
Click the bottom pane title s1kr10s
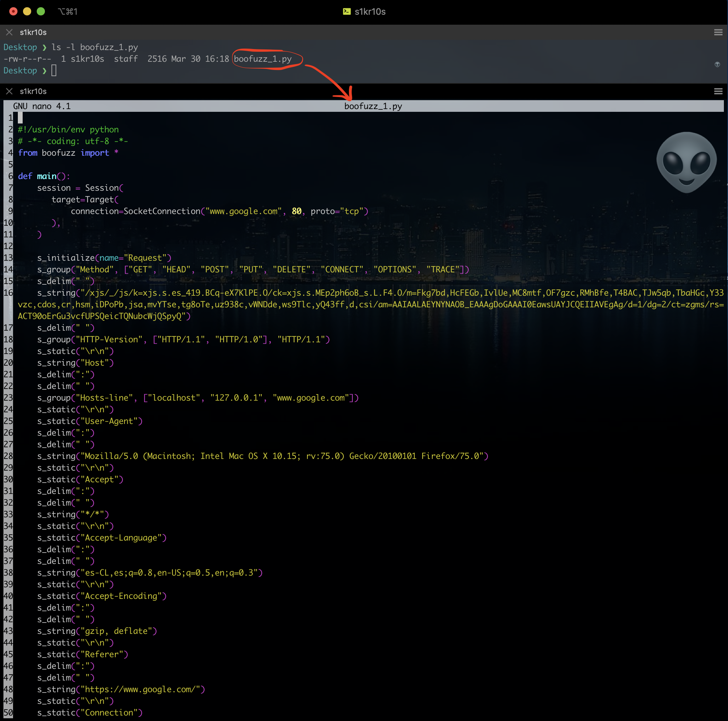point(33,92)
